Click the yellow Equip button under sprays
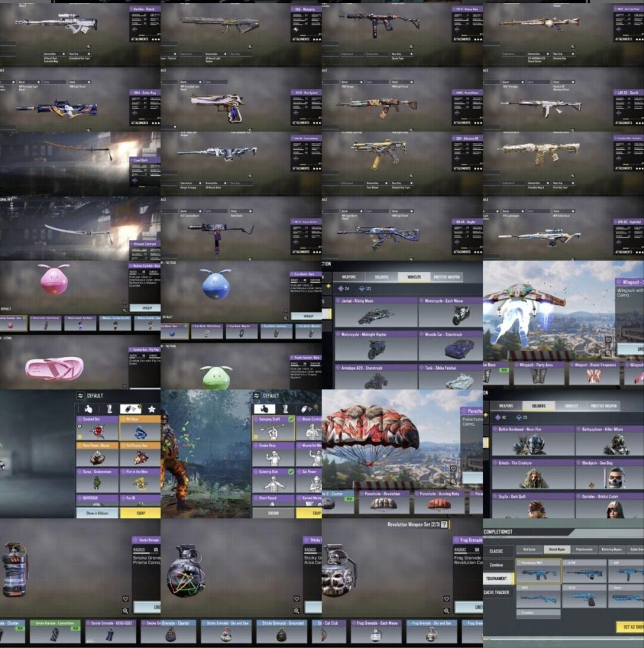Viewport: 644px width, 648px height. [x=140, y=513]
